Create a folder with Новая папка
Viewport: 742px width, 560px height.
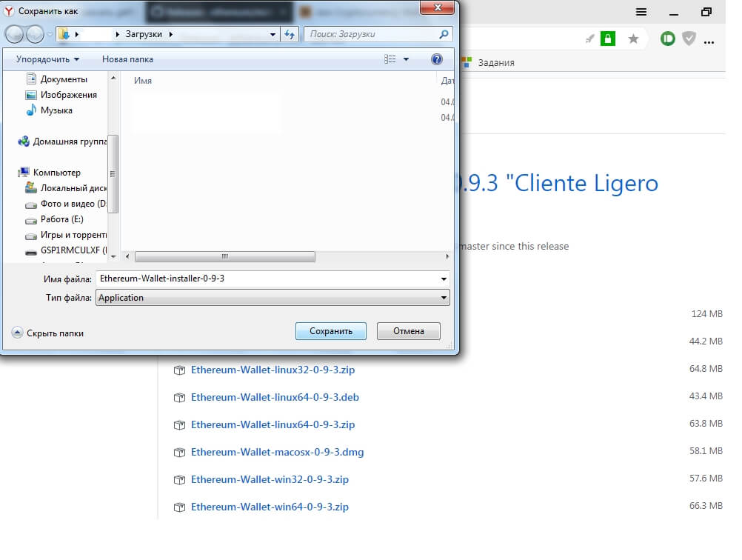127,59
